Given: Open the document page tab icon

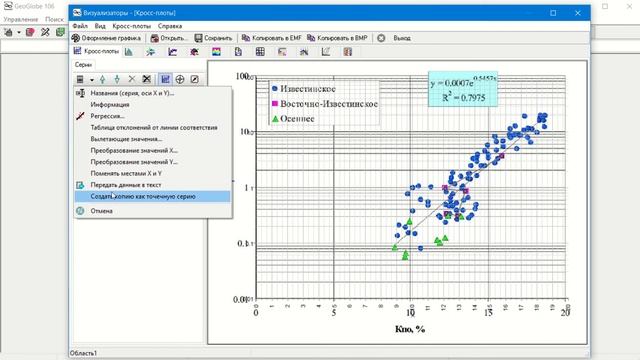Looking at the screenshot, I should (x=238, y=52).
